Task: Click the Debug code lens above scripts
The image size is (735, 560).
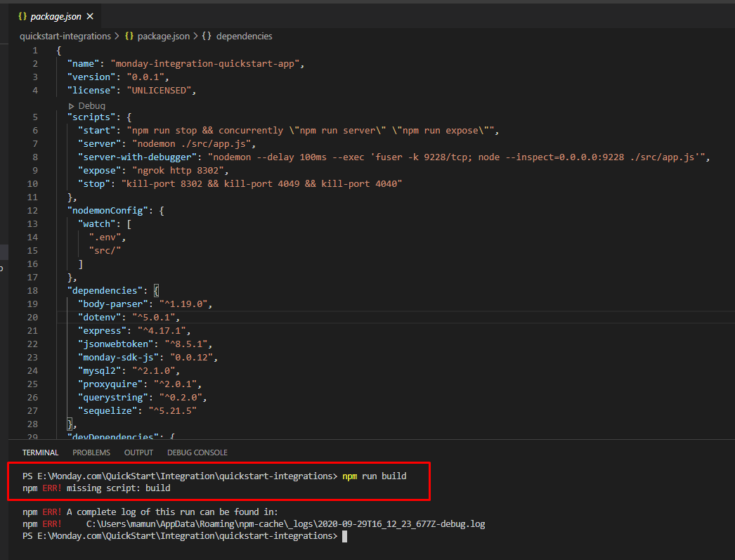Action: (87, 106)
